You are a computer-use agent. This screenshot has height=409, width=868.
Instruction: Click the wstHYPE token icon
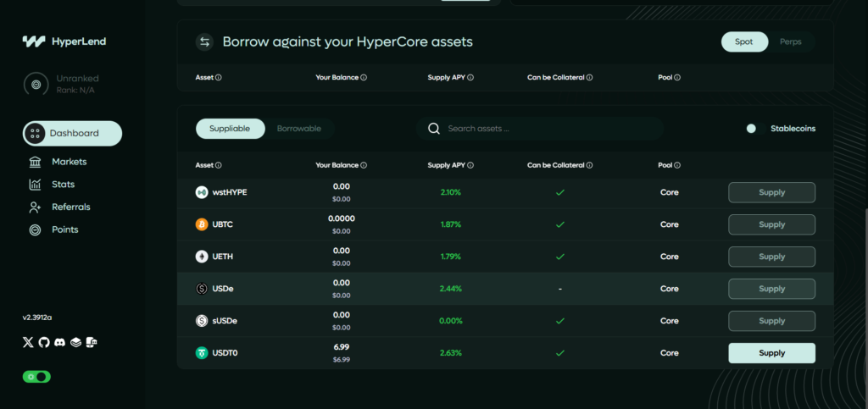click(x=202, y=192)
